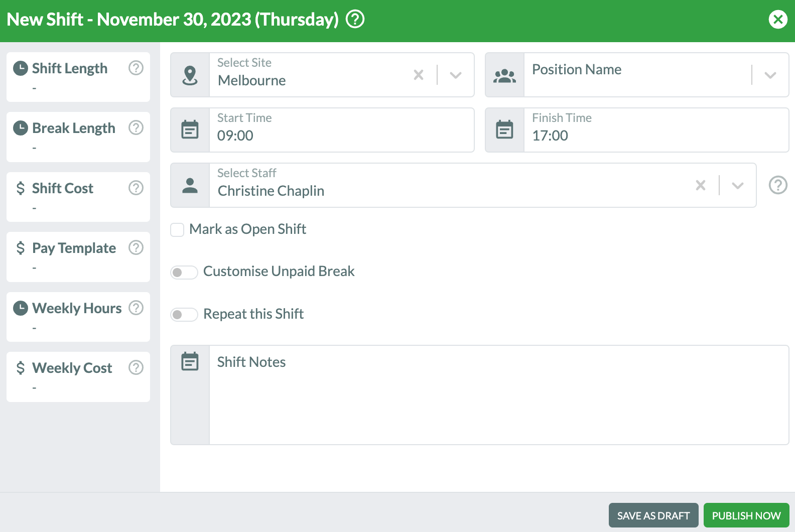Enable the Mark as Open Shift checkbox
Image resolution: width=795 pixels, height=532 pixels.
(177, 229)
